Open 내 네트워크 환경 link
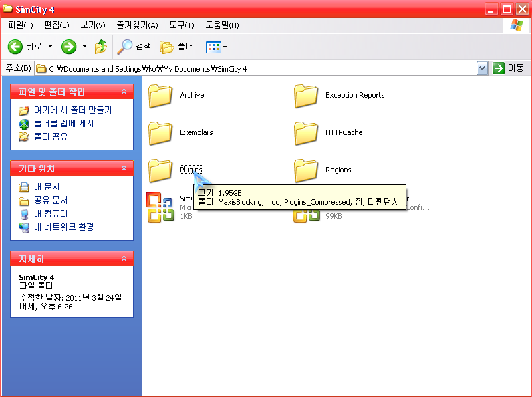Image resolution: width=532 pixels, height=397 pixels. click(63, 227)
